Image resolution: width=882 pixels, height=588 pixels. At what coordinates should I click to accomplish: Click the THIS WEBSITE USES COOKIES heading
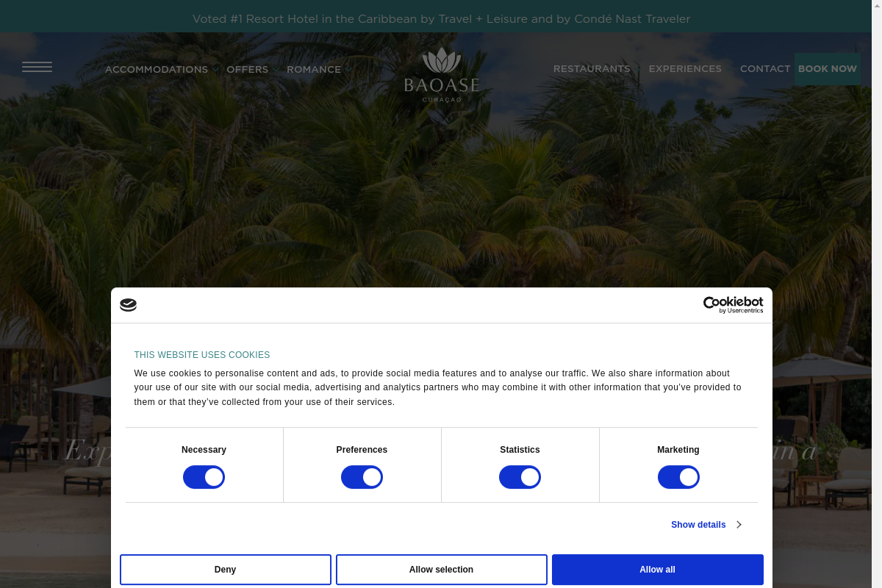click(202, 355)
